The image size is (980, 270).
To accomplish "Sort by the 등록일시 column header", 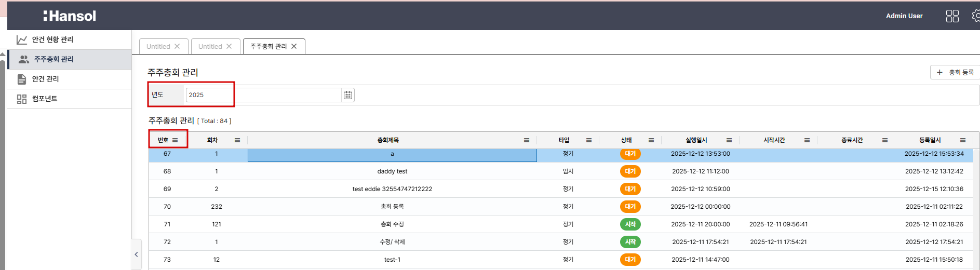I will (x=930, y=140).
